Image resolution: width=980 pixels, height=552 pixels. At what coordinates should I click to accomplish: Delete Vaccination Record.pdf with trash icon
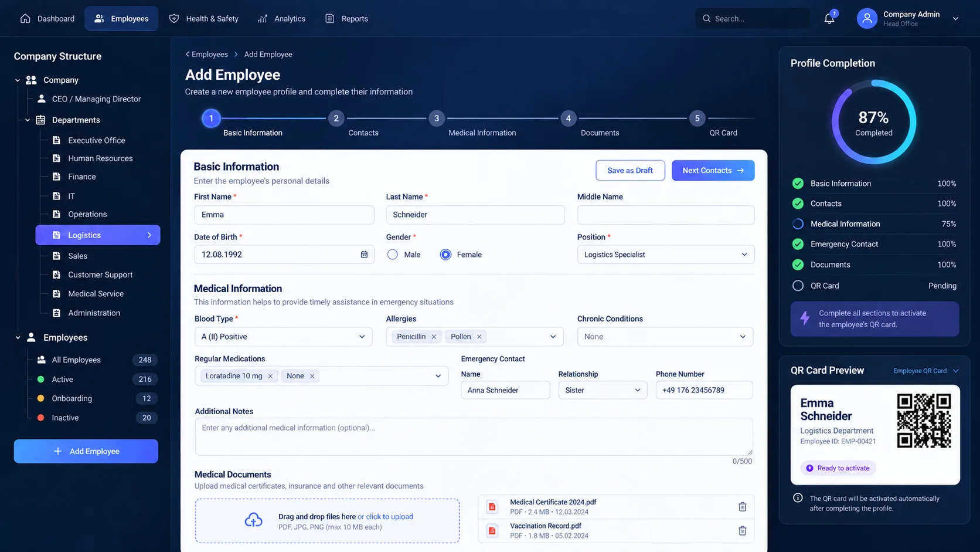(742, 531)
